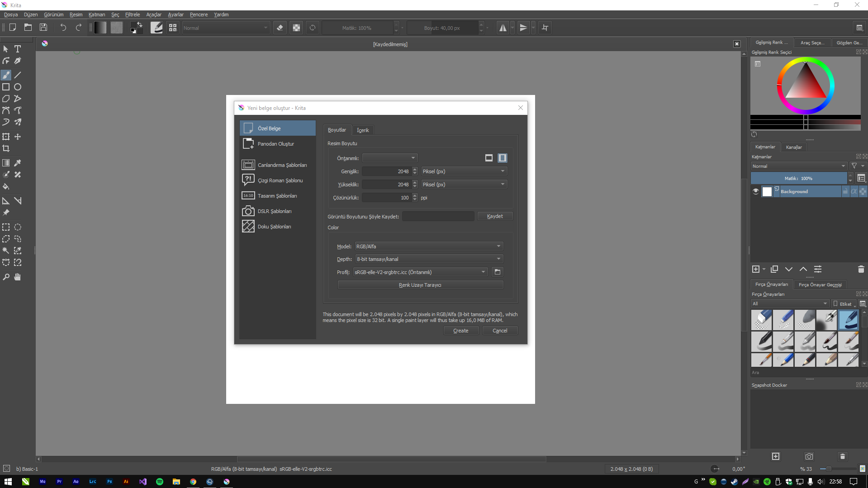Open the Yükseklik unit dropdown
This screenshot has height=488, width=868.
pyautogui.click(x=464, y=185)
